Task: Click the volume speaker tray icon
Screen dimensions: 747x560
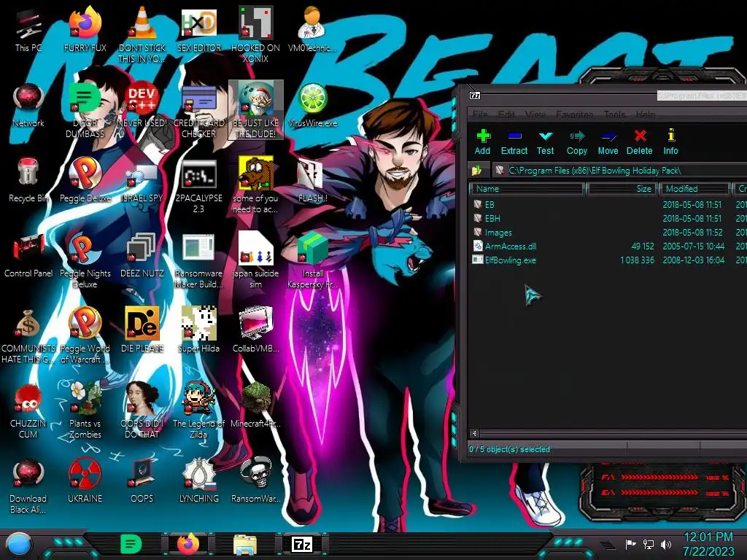Action: point(666,544)
